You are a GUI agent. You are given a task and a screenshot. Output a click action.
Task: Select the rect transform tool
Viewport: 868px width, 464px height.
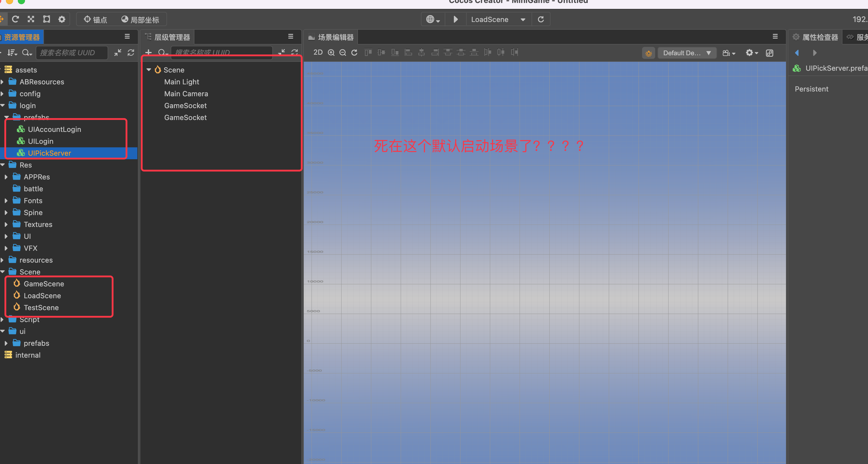46,19
